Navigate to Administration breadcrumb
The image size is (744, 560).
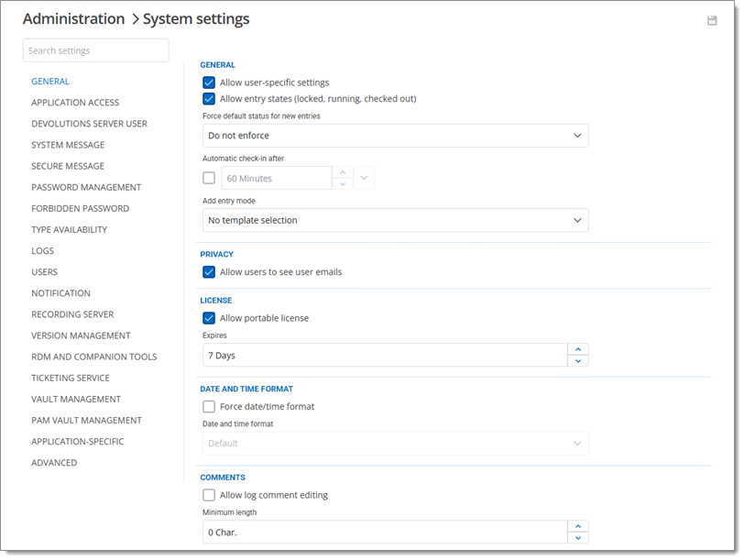tap(73, 19)
